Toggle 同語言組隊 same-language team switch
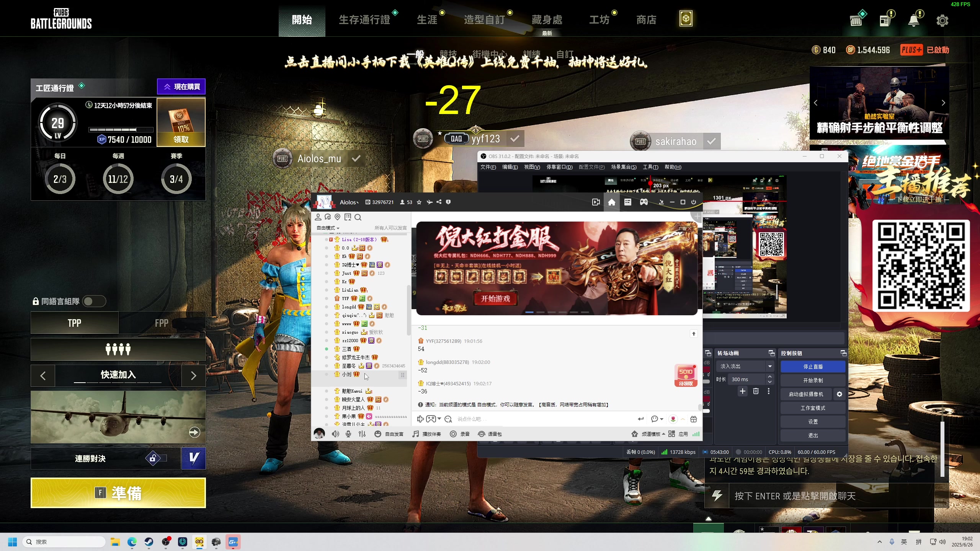 point(94,302)
